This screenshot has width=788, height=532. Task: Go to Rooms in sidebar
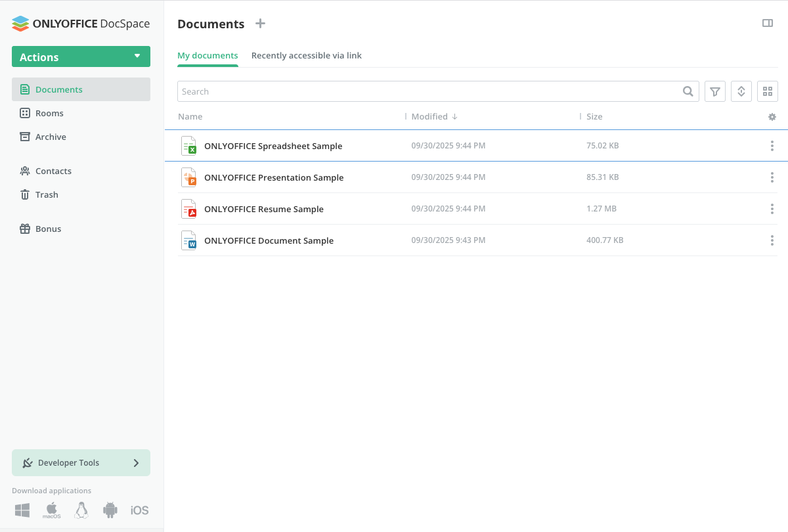[49, 114]
